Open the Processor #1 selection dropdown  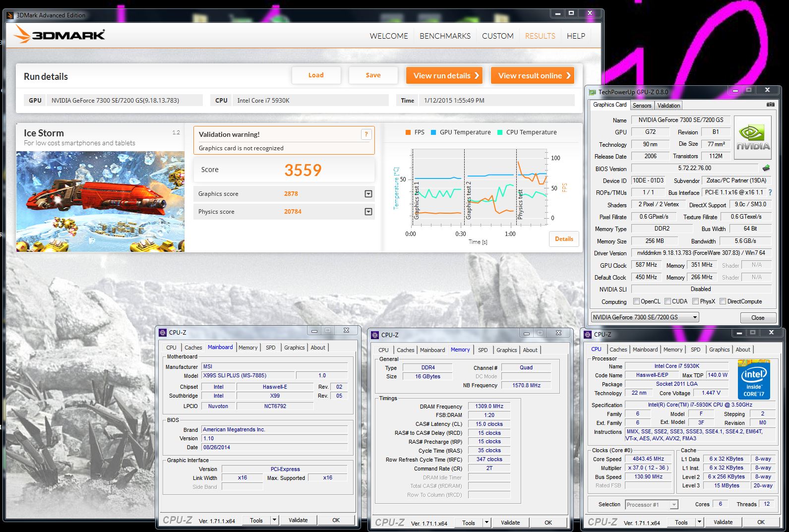[652, 505]
